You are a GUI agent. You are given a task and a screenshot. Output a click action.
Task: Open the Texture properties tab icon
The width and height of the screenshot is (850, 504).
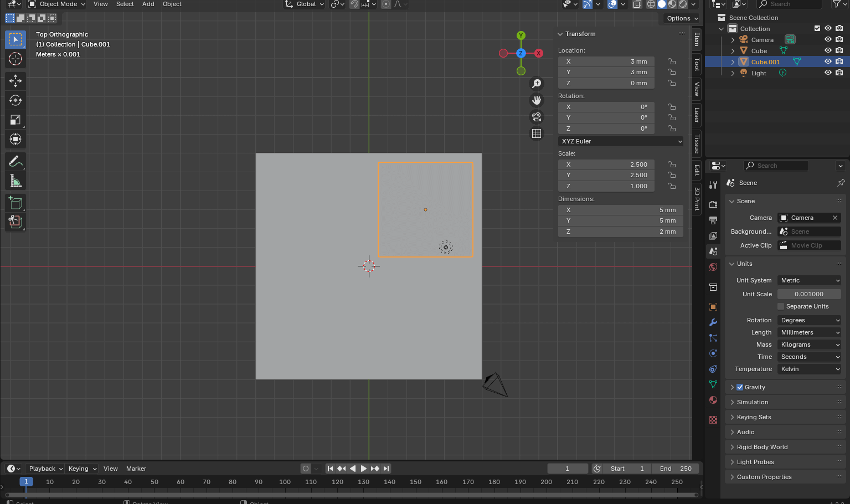pos(713,420)
